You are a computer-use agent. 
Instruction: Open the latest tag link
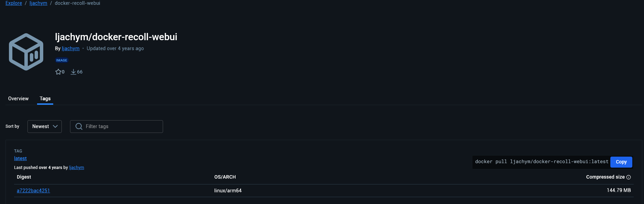point(20,158)
